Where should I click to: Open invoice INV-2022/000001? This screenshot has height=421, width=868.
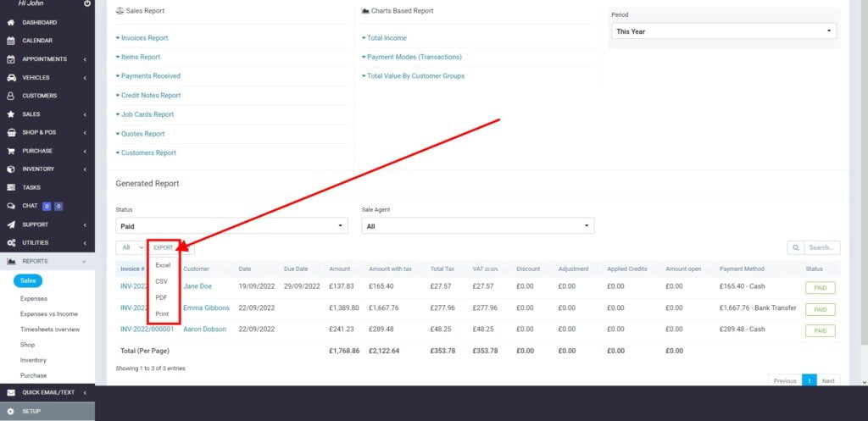pos(147,330)
